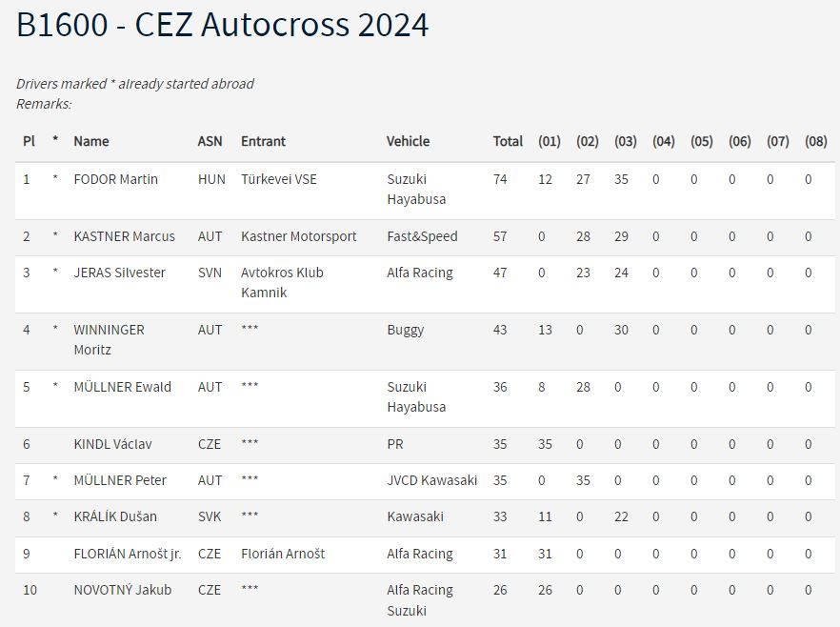Select the JVCD Kawasaki vehicle cell
840x627 pixels.
(431, 480)
